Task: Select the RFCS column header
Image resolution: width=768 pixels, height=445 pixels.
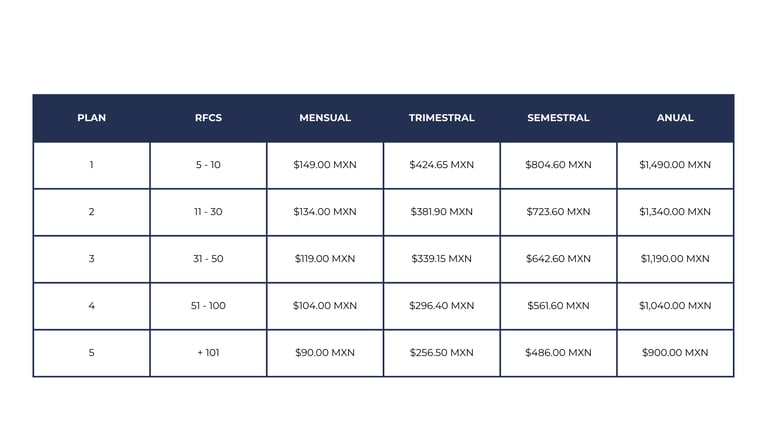Action: pyautogui.click(x=208, y=118)
